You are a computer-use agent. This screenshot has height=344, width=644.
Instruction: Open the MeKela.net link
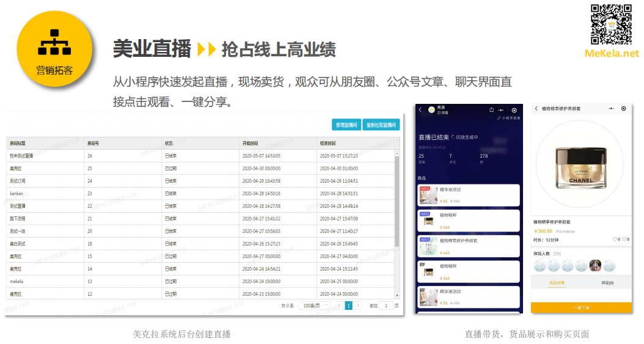click(x=612, y=53)
